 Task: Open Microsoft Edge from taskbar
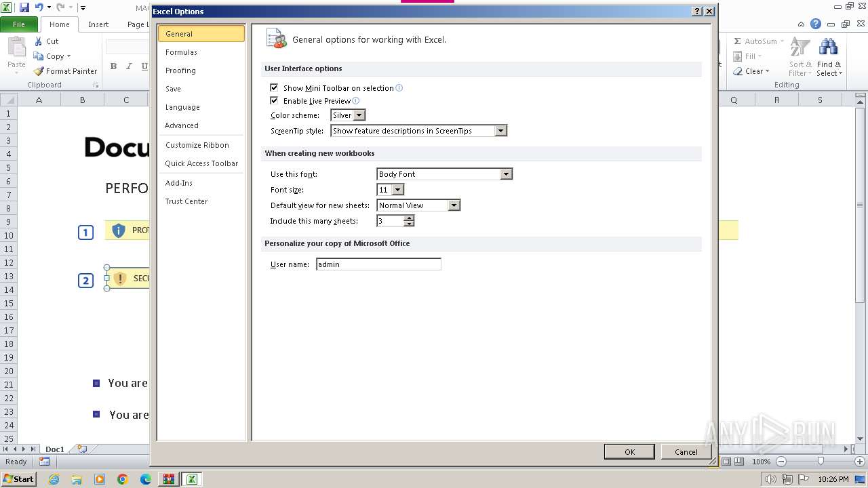tap(146, 479)
